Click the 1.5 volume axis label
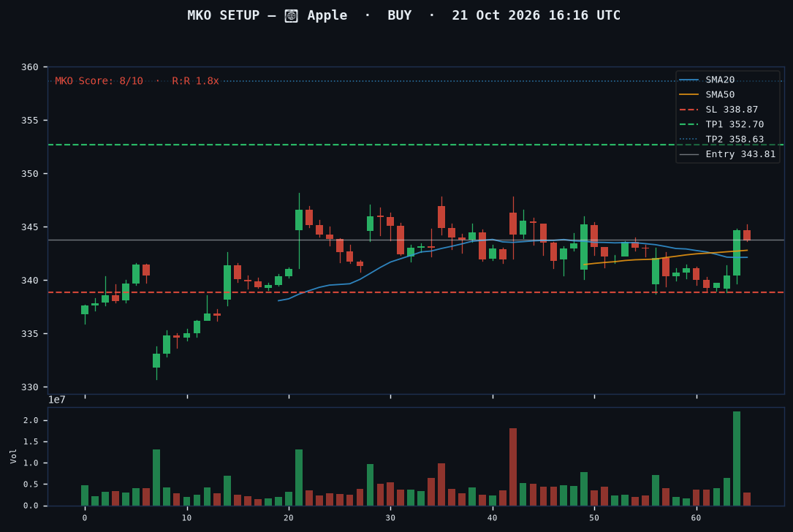 pyautogui.click(x=31, y=442)
